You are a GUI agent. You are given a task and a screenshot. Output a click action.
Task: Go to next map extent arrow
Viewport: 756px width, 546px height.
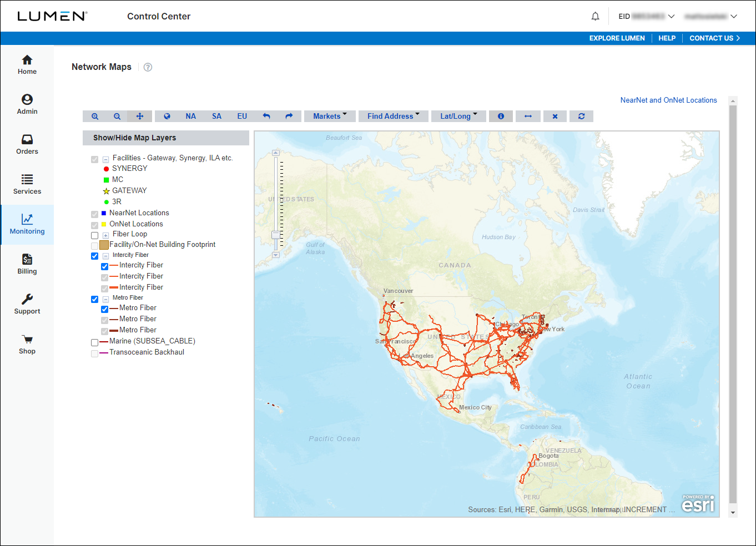(289, 117)
